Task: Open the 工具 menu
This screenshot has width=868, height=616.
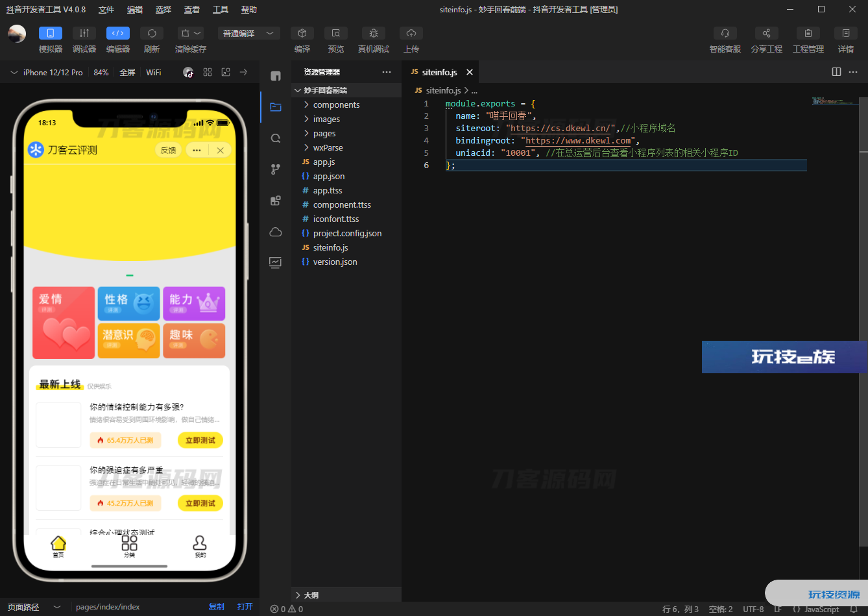Action: pyautogui.click(x=221, y=10)
